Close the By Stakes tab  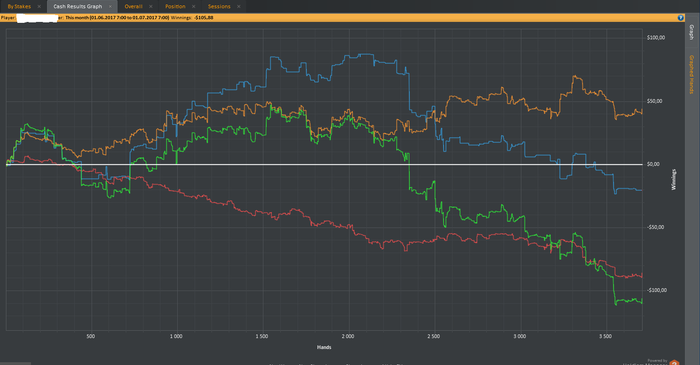point(39,6)
